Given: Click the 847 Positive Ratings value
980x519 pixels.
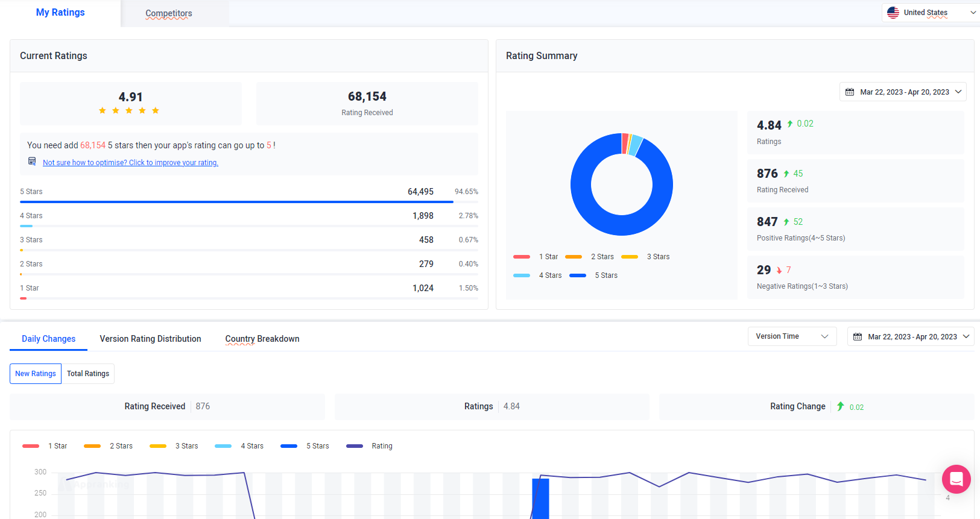Looking at the screenshot, I should 767,222.
